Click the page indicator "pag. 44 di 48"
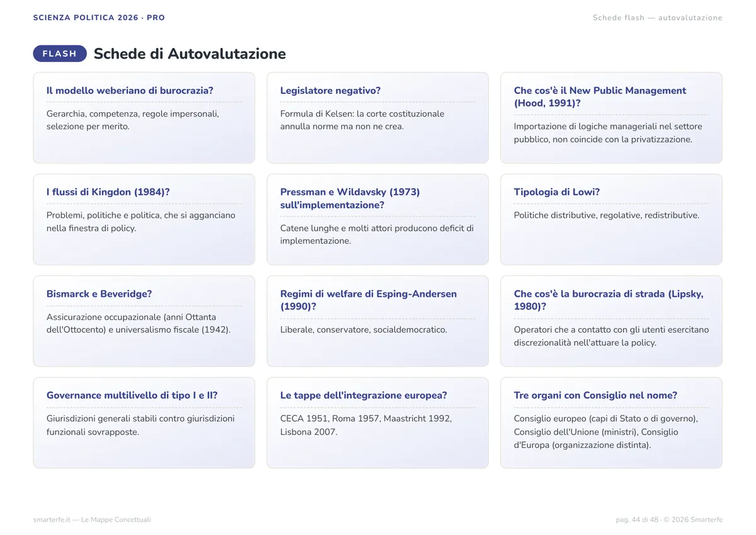The height and width of the screenshot is (535, 756). pyautogui.click(x=637, y=520)
